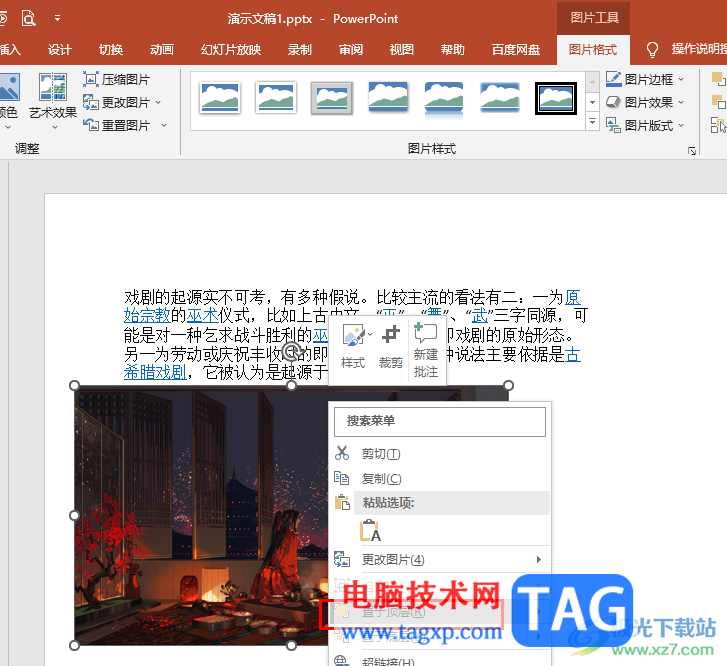The image size is (727, 666).
Task: Click 新建批注 new comment in mini toolbar
Action: (426, 350)
